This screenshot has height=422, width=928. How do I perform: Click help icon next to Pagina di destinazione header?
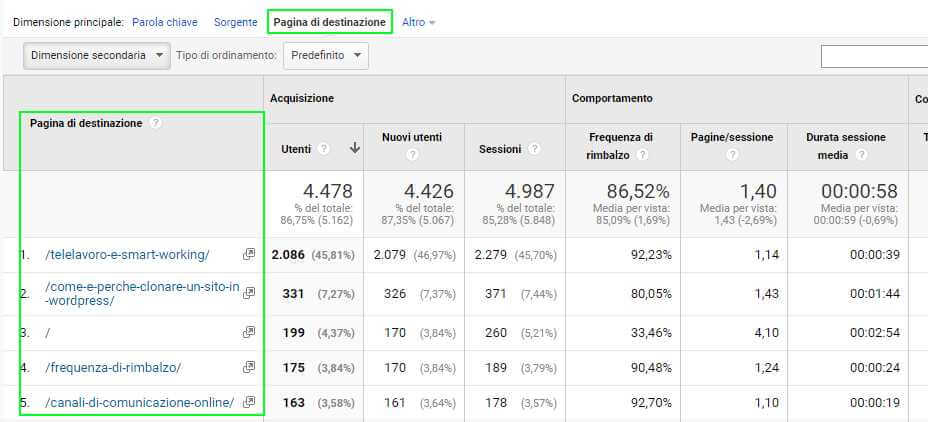(155, 123)
